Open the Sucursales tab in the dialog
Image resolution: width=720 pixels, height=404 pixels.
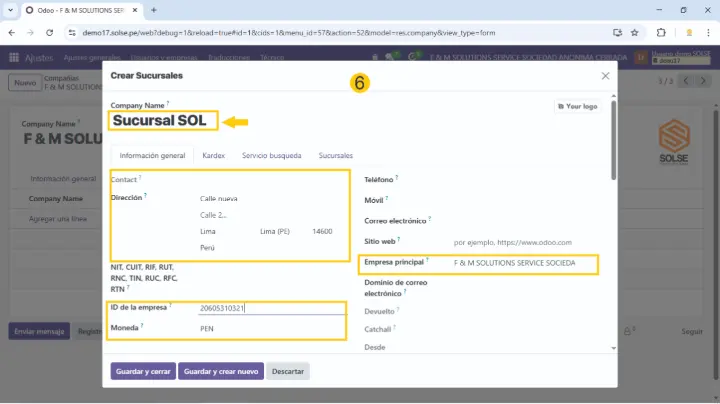pos(336,156)
